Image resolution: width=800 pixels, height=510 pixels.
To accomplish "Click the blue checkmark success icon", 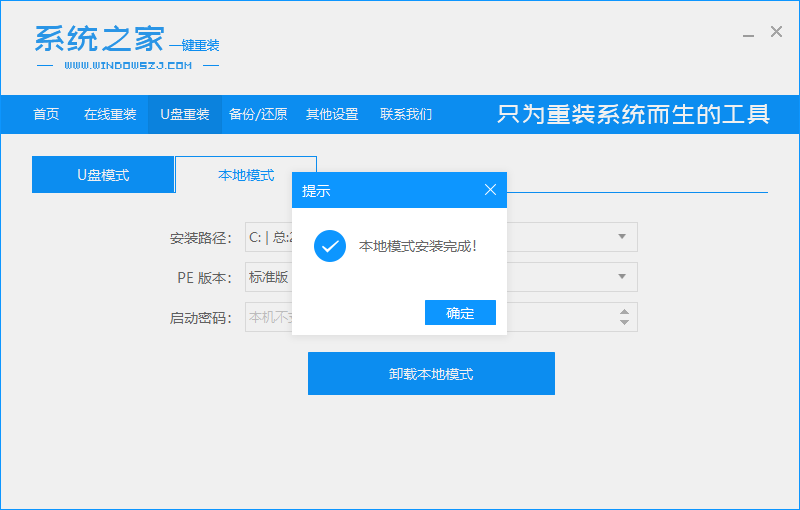I will tap(330, 245).
